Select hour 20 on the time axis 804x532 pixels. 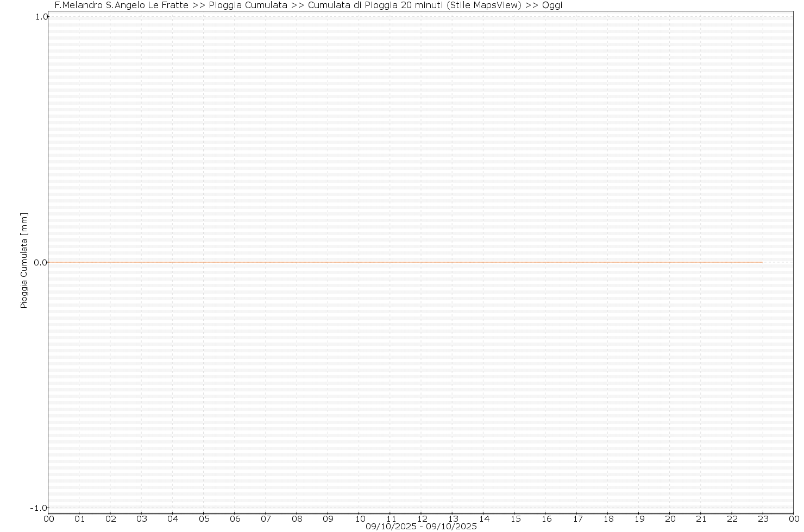tap(670, 519)
